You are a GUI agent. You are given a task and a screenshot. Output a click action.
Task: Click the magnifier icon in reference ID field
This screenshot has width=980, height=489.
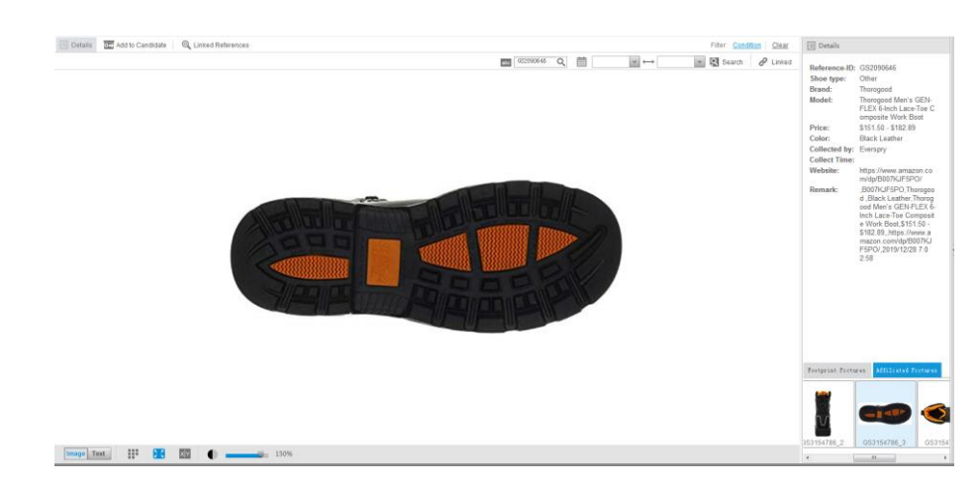560,62
